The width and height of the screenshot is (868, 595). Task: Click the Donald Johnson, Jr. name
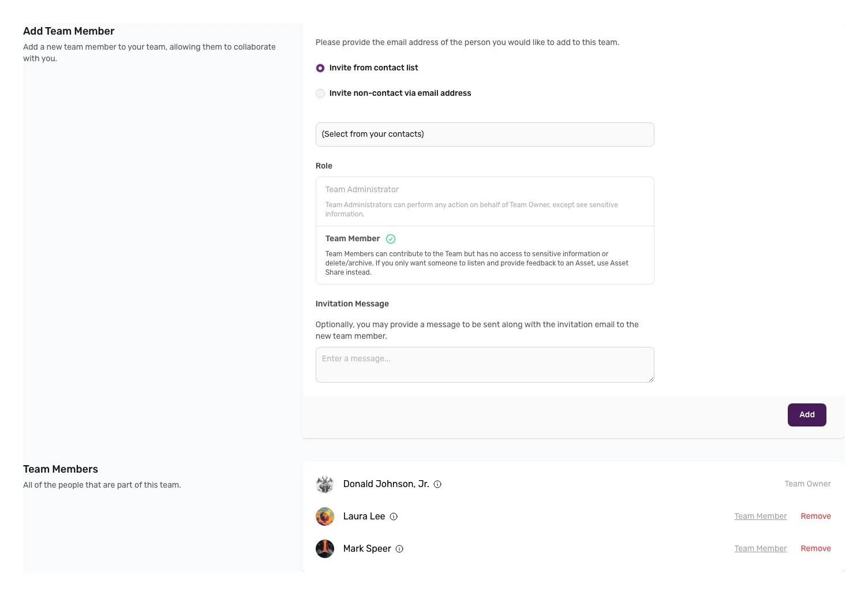pos(386,484)
